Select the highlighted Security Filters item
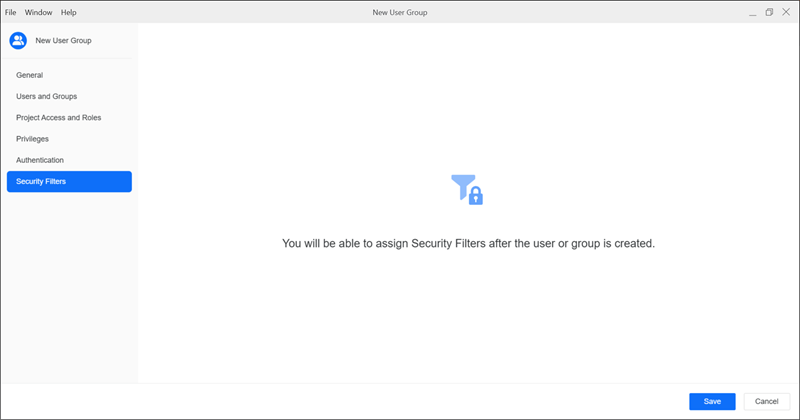Image resolution: width=800 pixels, height=420 pixels. 68,182
